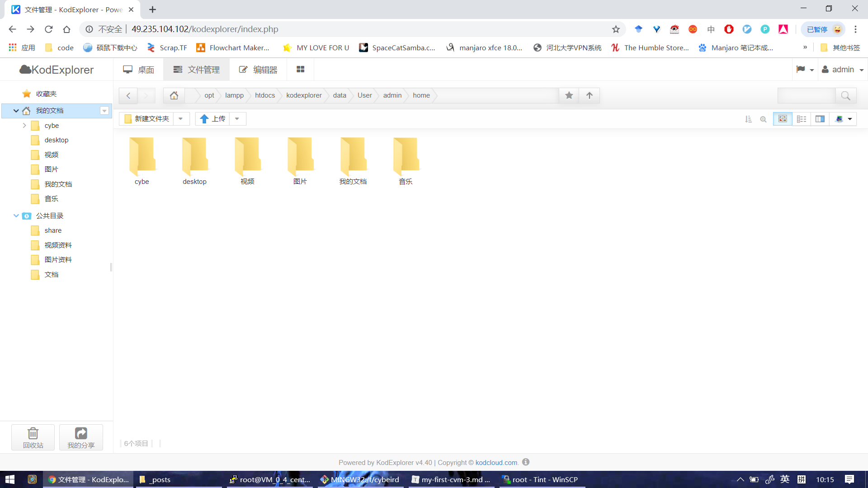The image size is (868, 488).
Task: Switch to list view mode
Action: click(802, 119)
